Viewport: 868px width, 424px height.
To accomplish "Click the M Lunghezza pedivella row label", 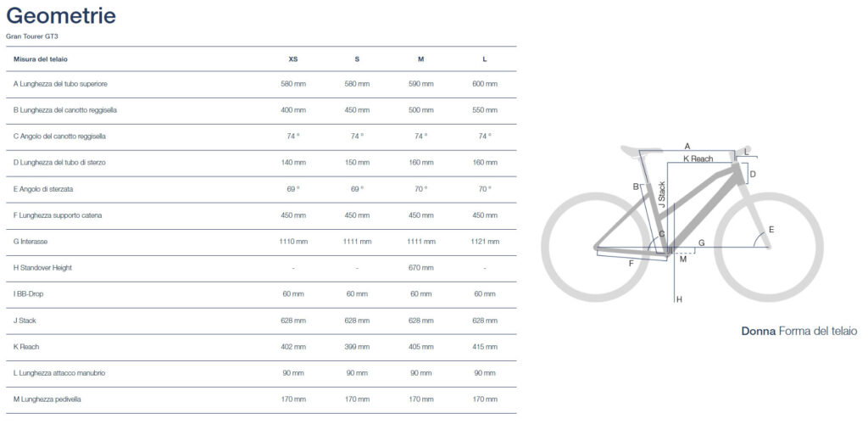I will click(47, 399).
